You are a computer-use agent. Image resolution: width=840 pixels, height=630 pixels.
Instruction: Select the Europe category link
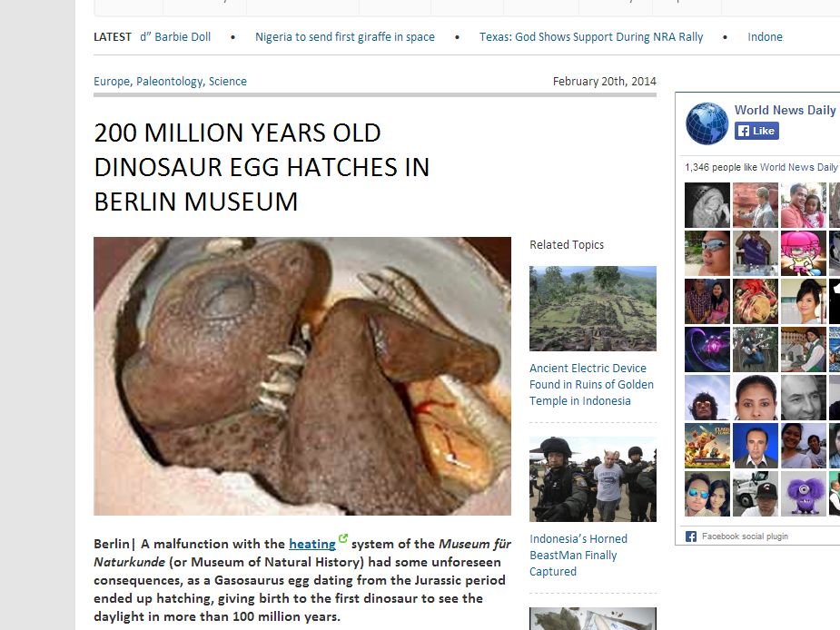(112, 82)
